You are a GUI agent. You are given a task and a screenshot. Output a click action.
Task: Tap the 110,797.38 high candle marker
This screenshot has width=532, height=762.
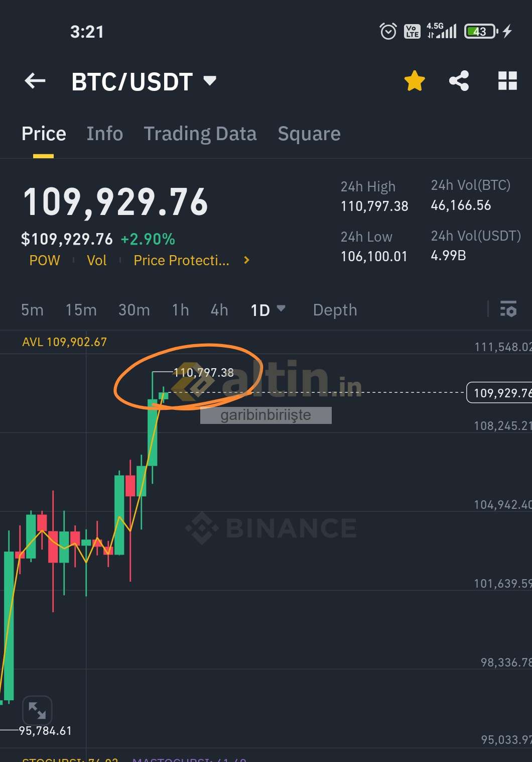pyautogui.click(x=203, y=373)
